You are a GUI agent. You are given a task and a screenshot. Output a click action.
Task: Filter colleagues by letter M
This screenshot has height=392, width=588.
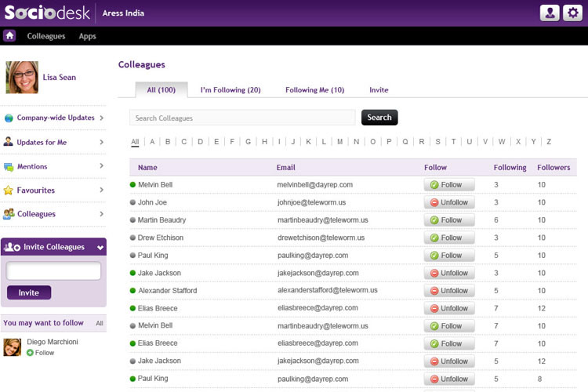(339, 142)
